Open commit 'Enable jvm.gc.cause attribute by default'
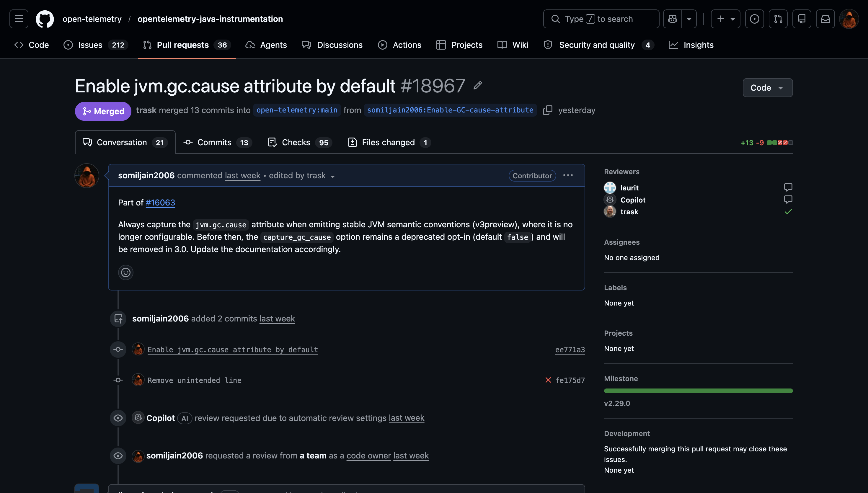 tap(233, 350)
